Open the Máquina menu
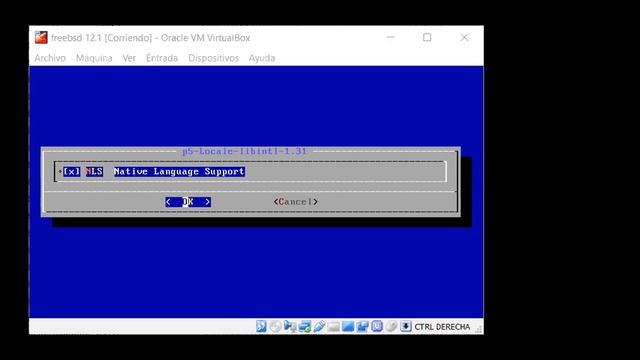Image resolution: width=640 pixels, height=360 pixels. [x=94, y=58]
